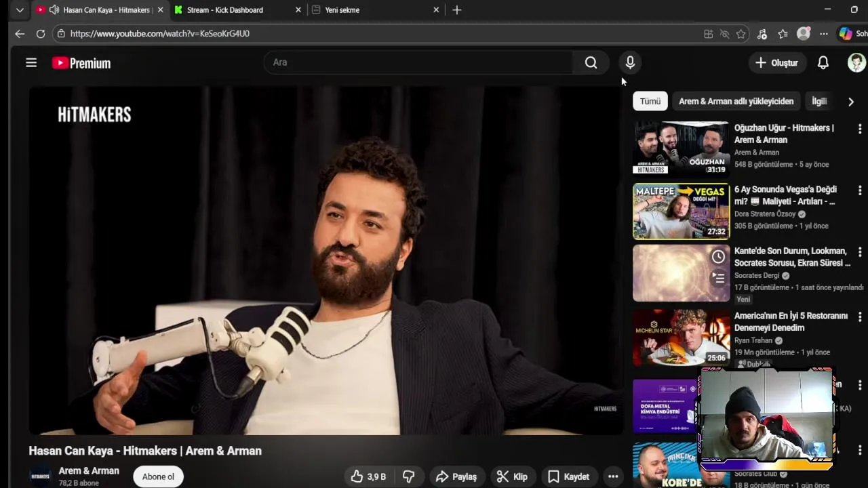
Task: Open the Dofa Metal Kimya Endüstri thumbnail
Action: [x=666, y=405]
